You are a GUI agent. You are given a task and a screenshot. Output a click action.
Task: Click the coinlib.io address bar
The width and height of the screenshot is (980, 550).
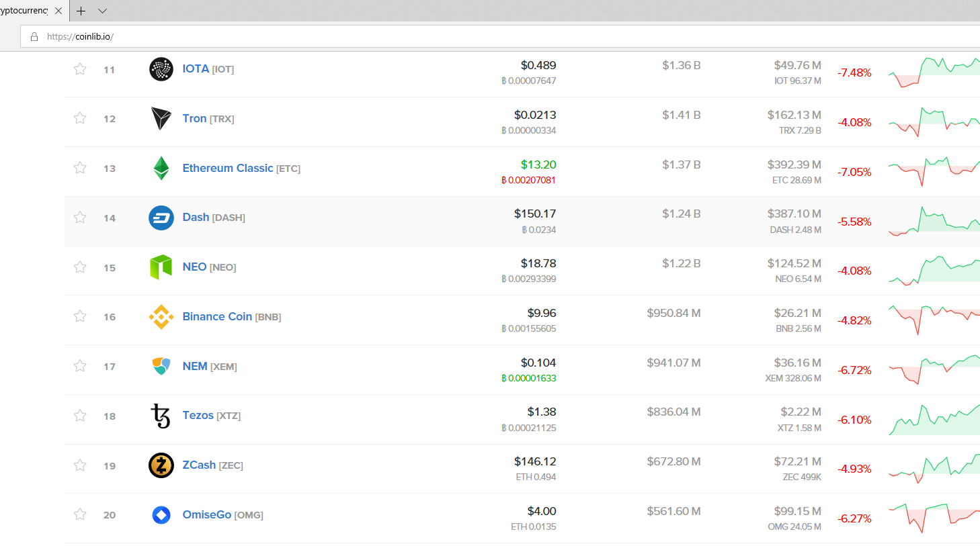(500, 36)
